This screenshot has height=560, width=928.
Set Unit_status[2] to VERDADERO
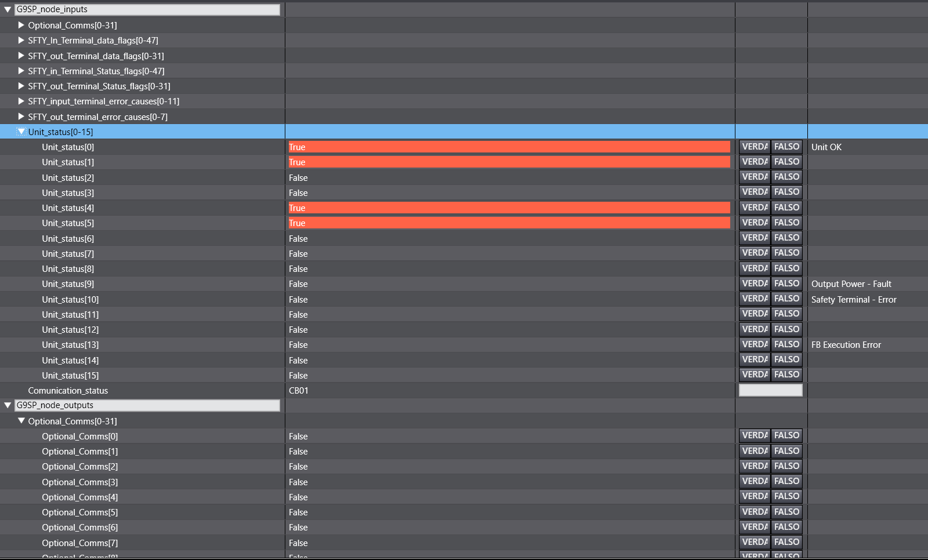pyautogui.click(x=755, y=177)
